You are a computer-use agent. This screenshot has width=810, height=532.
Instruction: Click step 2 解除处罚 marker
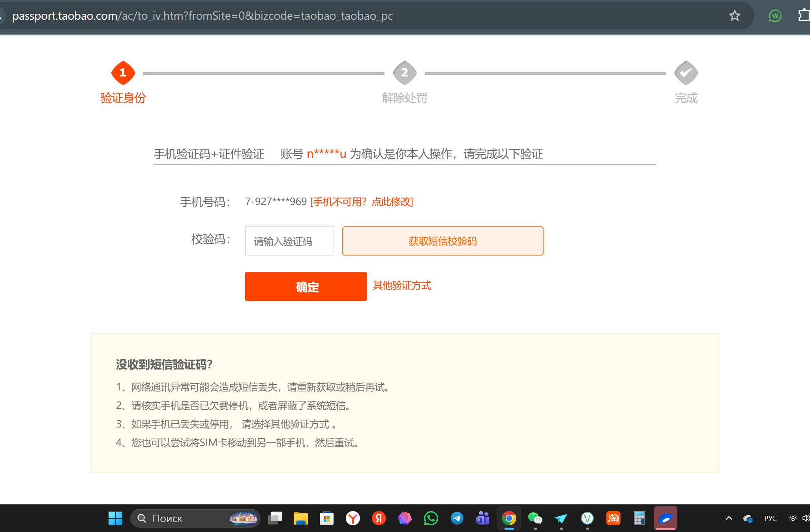(x=404, y=73)
